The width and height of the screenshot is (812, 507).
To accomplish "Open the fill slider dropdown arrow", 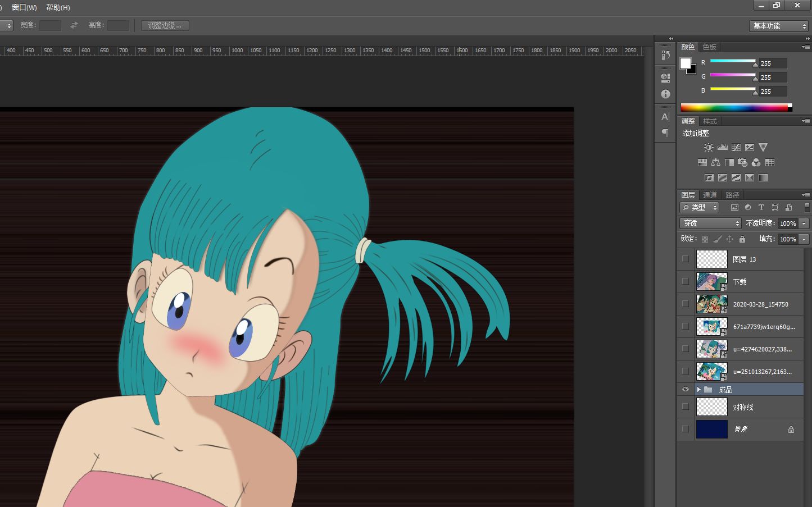I will click(804, 239).
